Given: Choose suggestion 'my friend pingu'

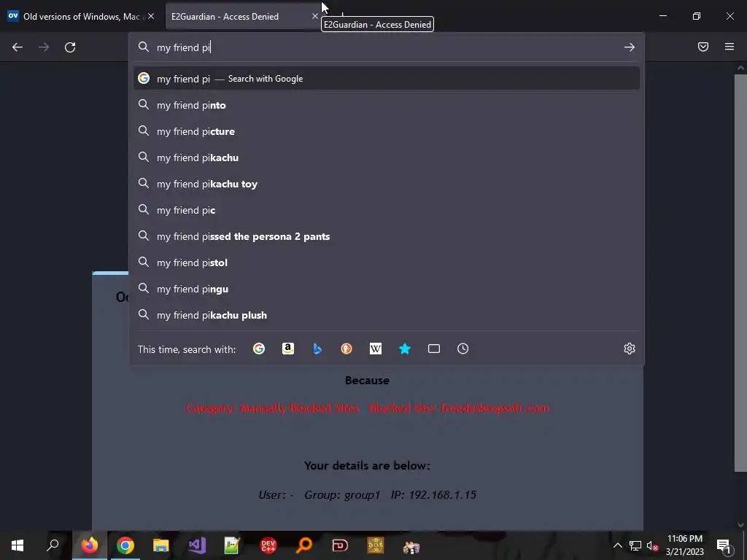Looking at the screenshot, I should click(x=387, y=289).
